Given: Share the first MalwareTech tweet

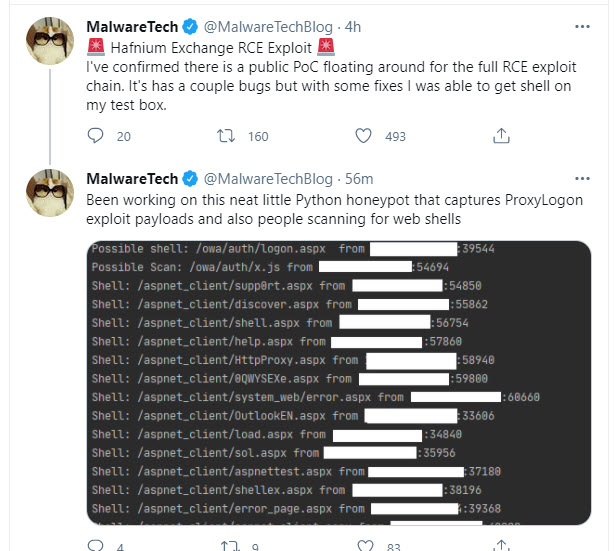Looking at the screenshot, I should [x=501, y=136].
